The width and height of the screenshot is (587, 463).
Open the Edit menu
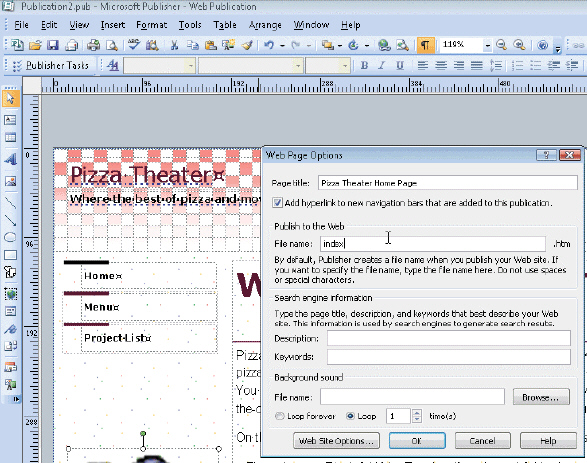[x=49, y=25]
